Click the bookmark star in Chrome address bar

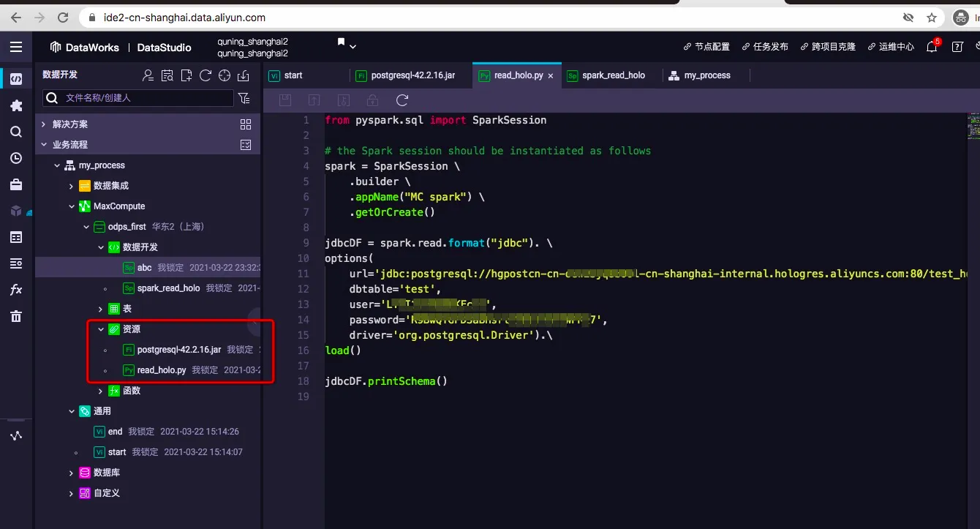tap(932, 17)
